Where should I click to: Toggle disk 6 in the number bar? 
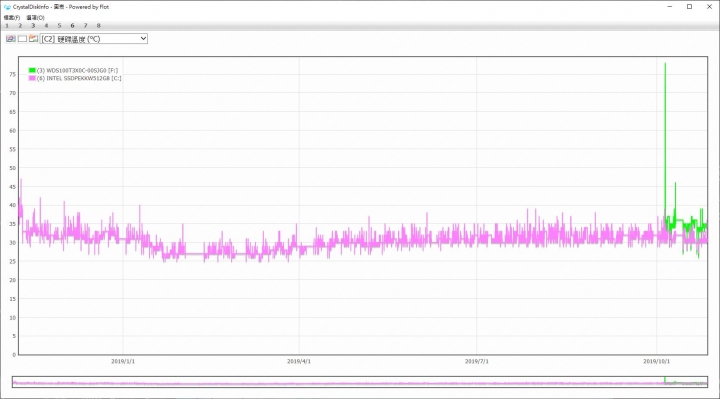(72, 26)
